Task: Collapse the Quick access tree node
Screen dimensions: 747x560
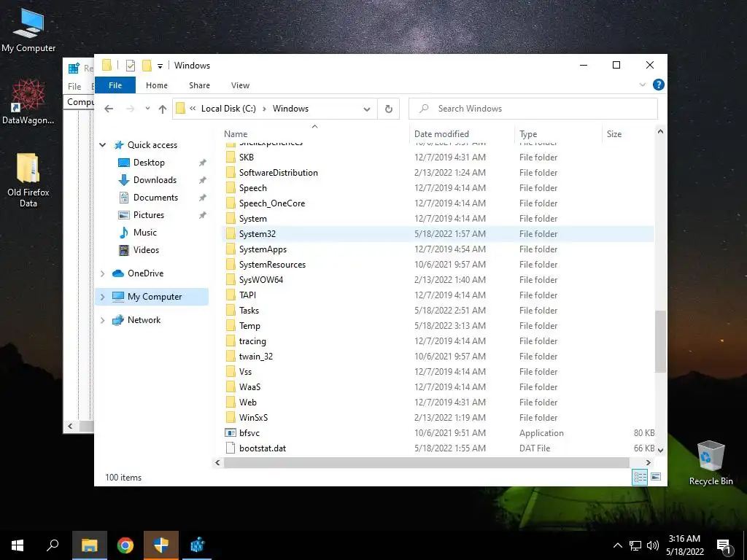Action: [x=102, y=145]
